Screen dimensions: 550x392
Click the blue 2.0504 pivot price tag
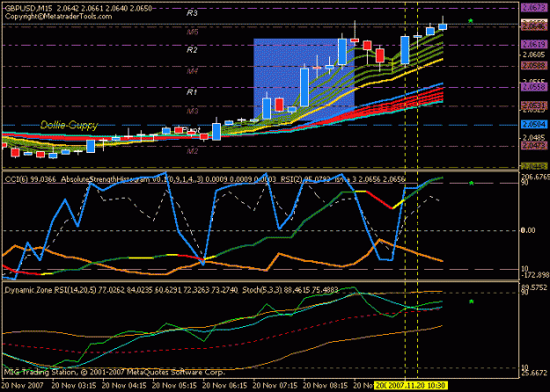tap(533, 124)
